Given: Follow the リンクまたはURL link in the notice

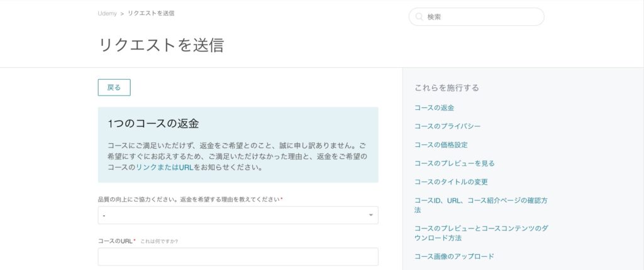Looking at the screenshot, I should [x=165, y=168].
